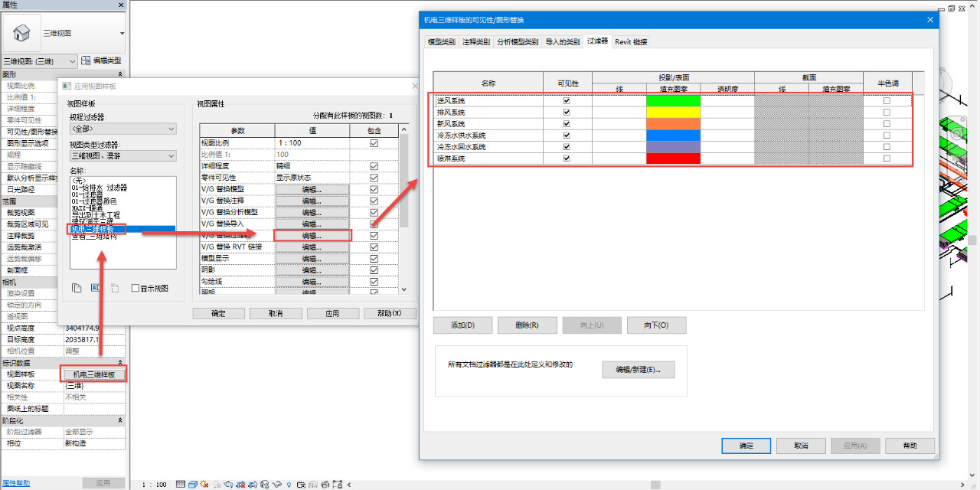Open rendering dialog teapot icon
Viewport: 980px width, 490px height.
pos(229,485)
